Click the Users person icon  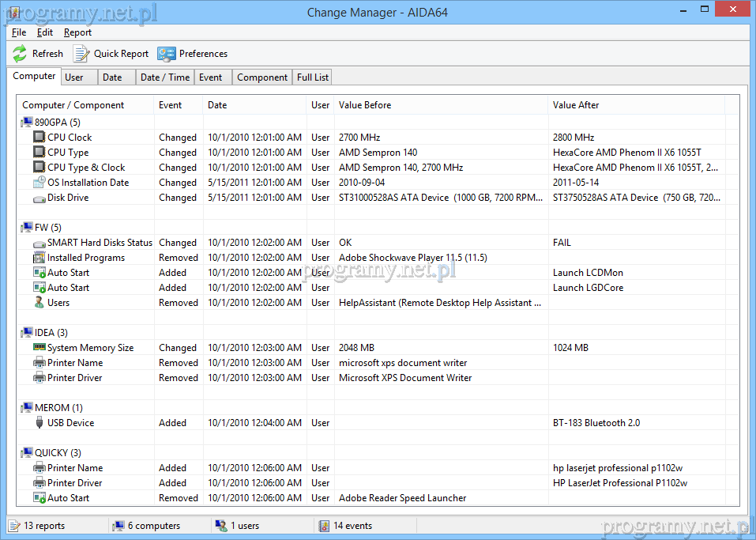pos(39,303)
